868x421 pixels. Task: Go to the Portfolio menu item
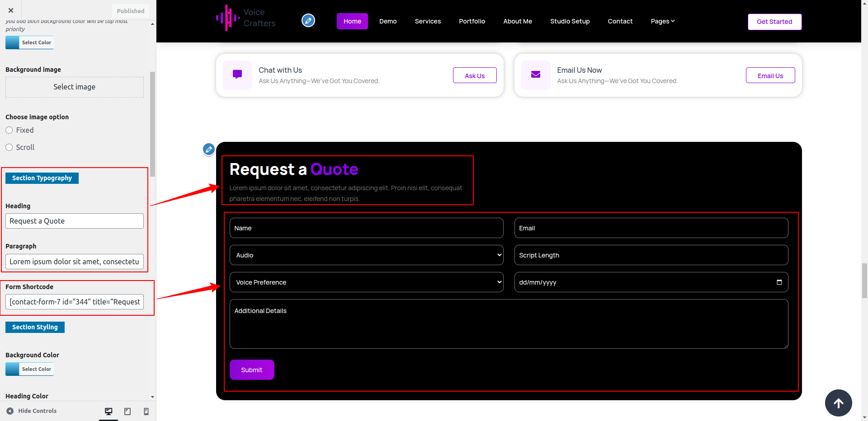point(472,21)
